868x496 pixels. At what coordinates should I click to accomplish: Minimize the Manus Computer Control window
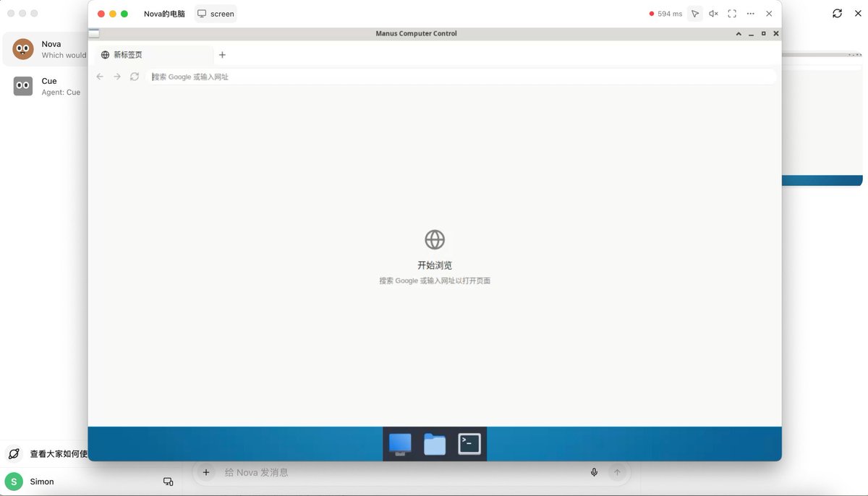click(x=752, y=33)
